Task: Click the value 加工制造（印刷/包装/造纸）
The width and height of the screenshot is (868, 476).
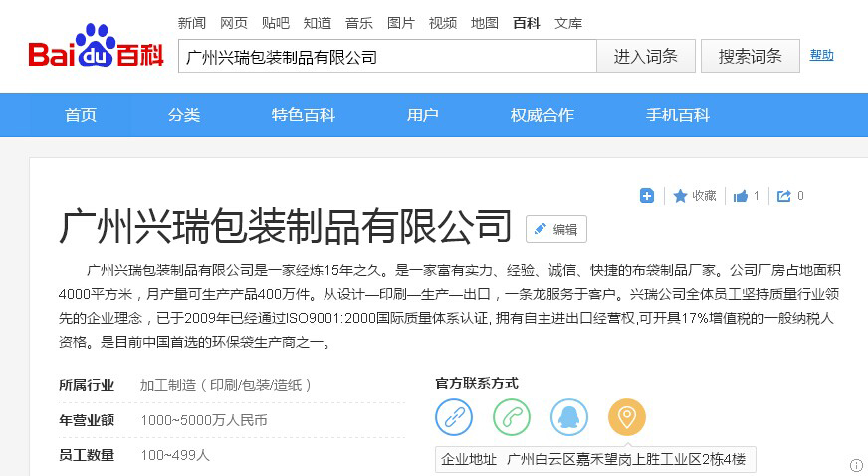Action: click(225, 385)
